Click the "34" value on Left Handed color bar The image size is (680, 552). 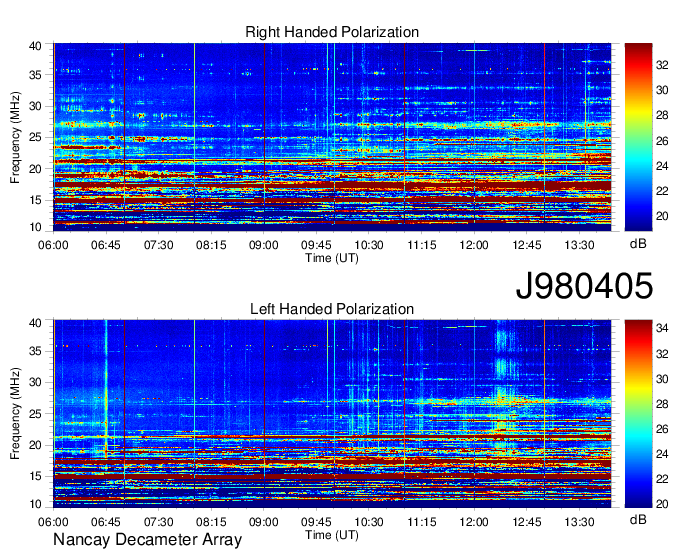pyautogui.click(x=662, y=328)
